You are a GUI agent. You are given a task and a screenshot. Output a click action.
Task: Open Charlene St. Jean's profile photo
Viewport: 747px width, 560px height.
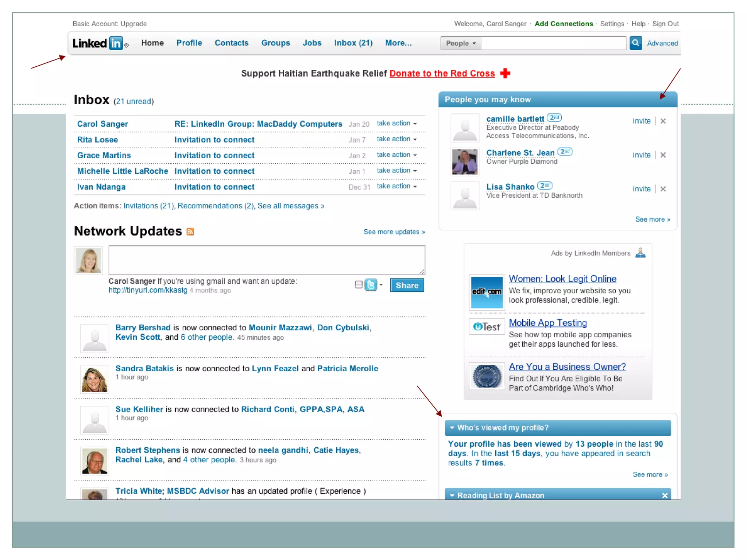[x=464, y=162]
